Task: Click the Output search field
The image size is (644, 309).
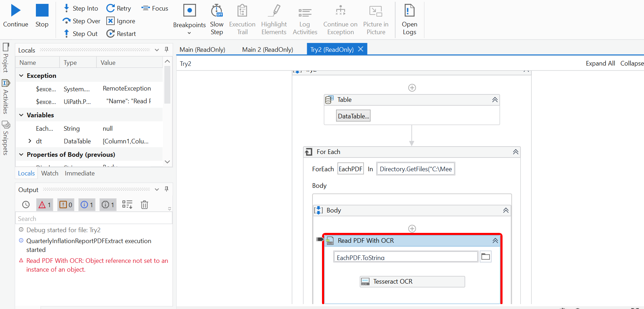Action: [94, 218]
